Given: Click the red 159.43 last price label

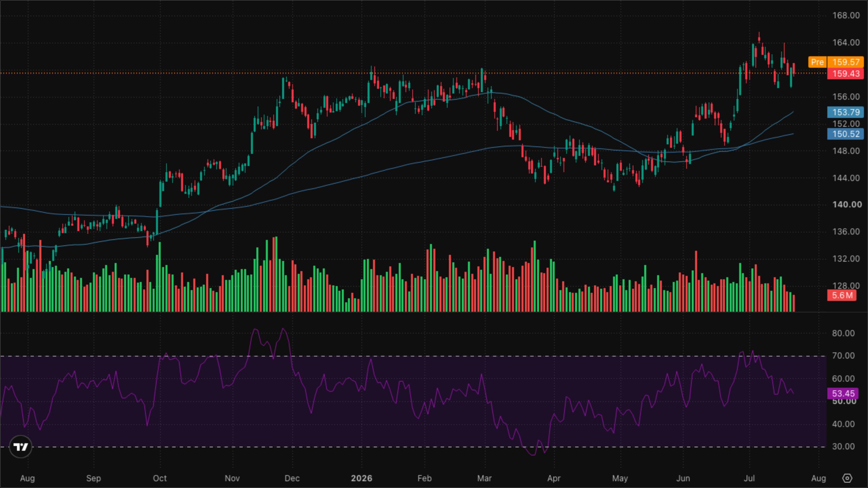Looking at the screenshot, I should (x=846, y=74).
